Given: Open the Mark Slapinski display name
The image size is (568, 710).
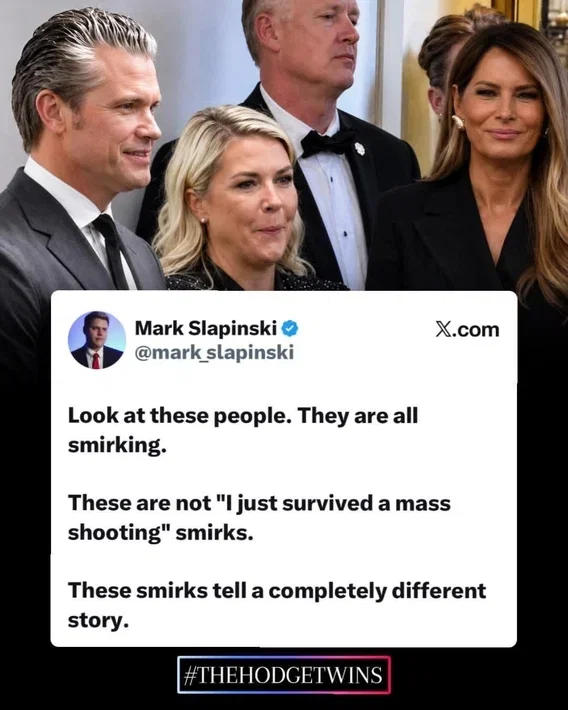Looking at the screenshot, I should pyautogui.click(x=206, y=328).
